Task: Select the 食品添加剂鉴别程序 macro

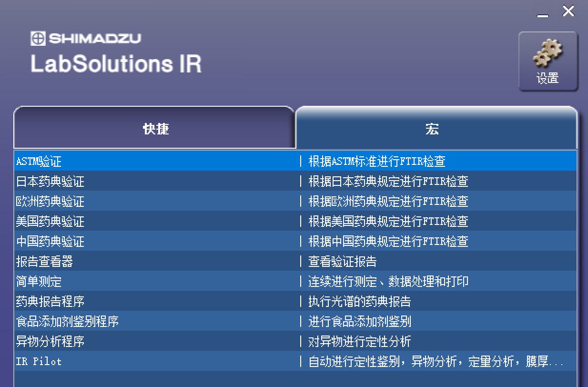Action: click(x=295, y=321)
